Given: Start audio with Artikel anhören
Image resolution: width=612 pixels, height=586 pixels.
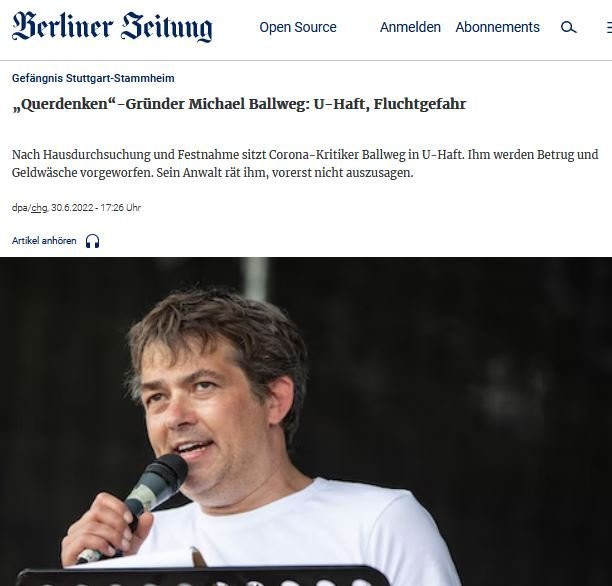Looking at the screenshot, I should point(44,240).
